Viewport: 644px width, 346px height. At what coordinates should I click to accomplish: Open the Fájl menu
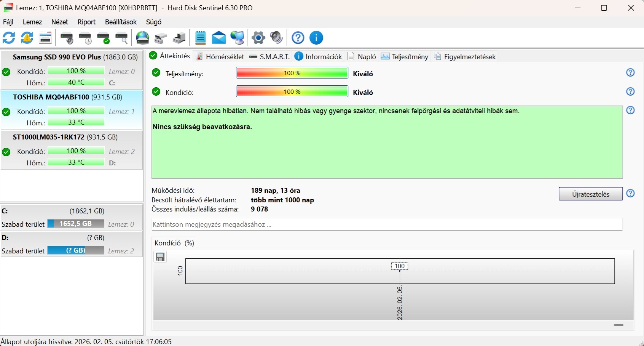(x=8, y=22)
